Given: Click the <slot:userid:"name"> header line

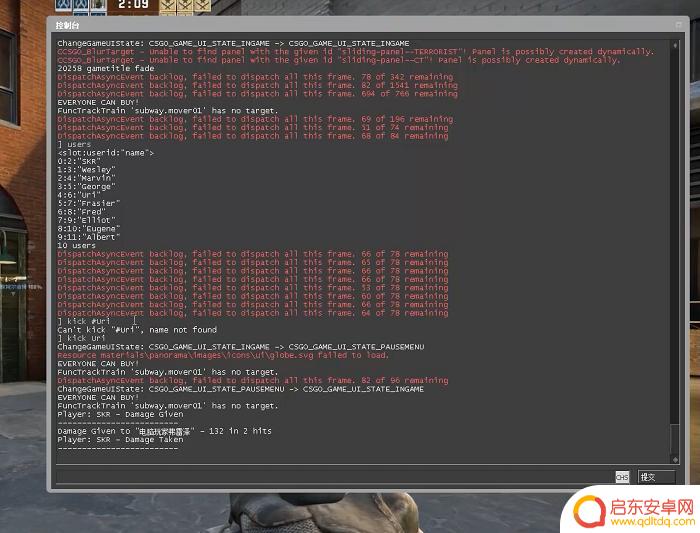Looking at the screenshot, I should click(105, 153).
